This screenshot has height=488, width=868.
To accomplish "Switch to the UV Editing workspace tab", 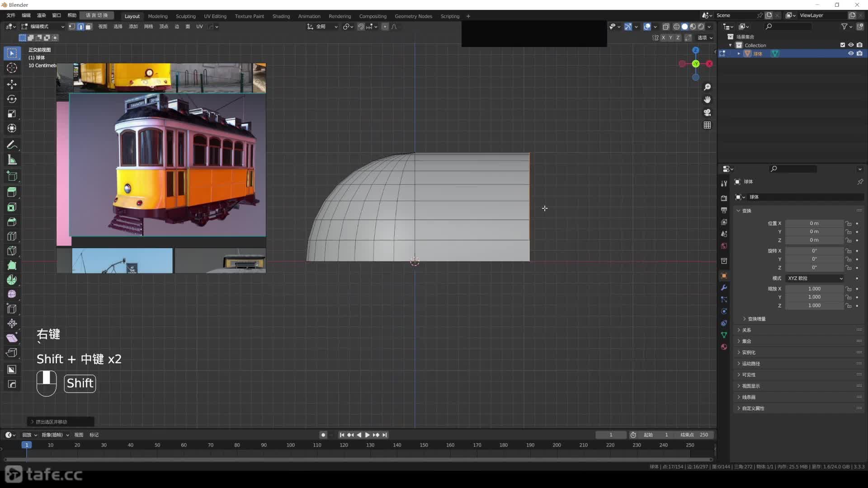I will coord(215,16).
